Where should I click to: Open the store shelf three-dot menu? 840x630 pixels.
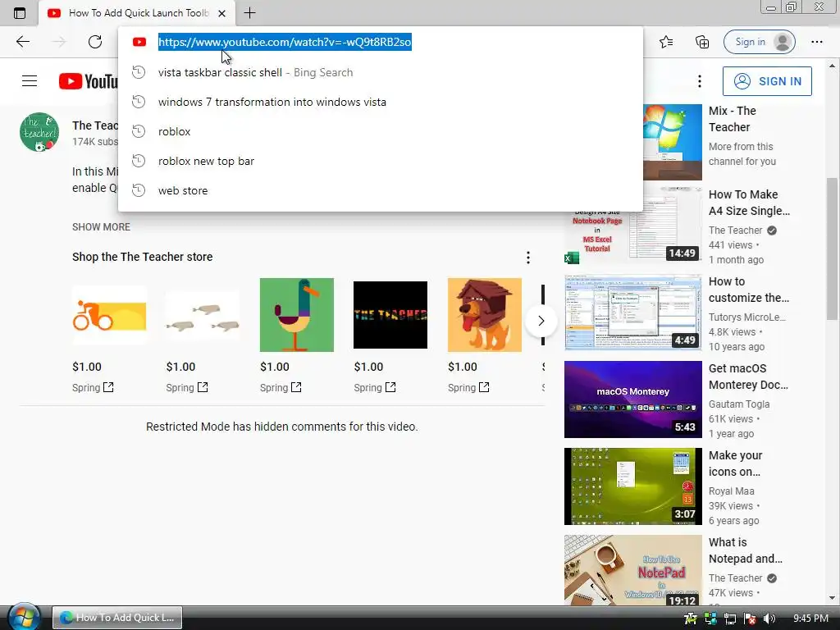click(527, 258)
